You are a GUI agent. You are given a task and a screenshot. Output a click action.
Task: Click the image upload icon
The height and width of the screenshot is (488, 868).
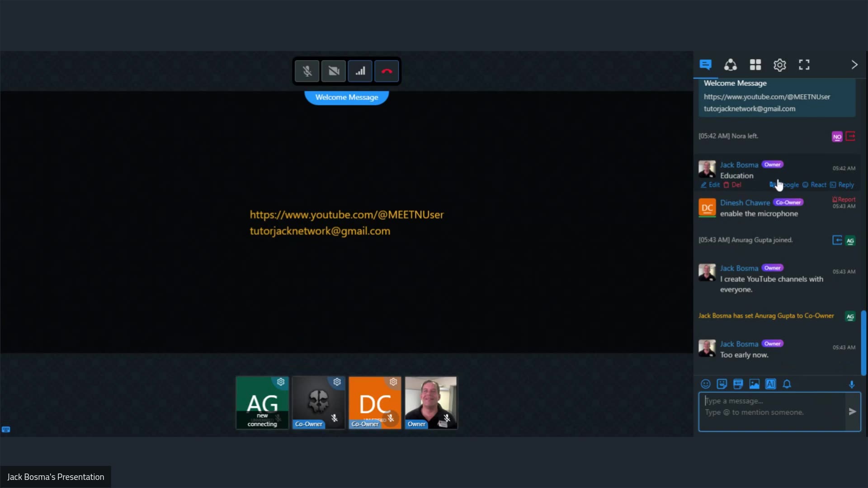pos(754,384)
